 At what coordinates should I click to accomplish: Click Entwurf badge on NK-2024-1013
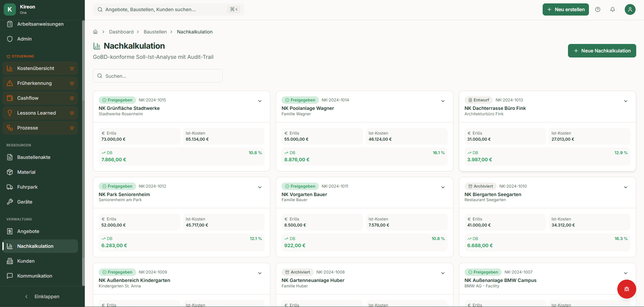tap(478, 100)
